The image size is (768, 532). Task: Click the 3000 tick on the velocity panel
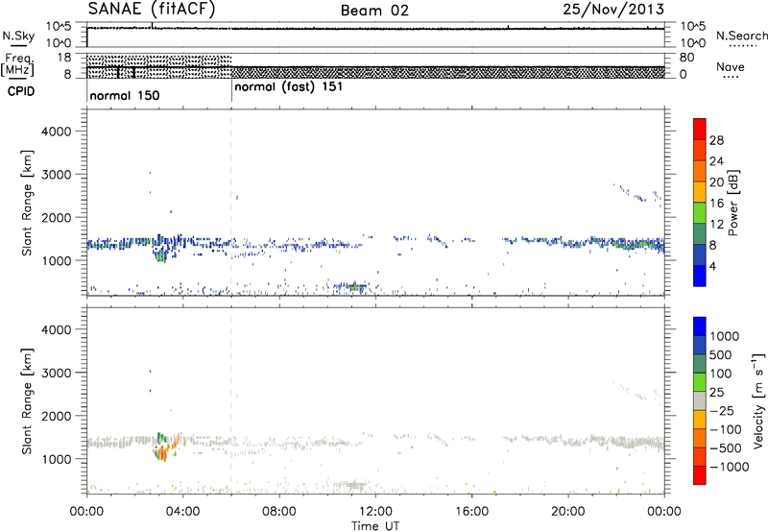(x=56, y=373)
